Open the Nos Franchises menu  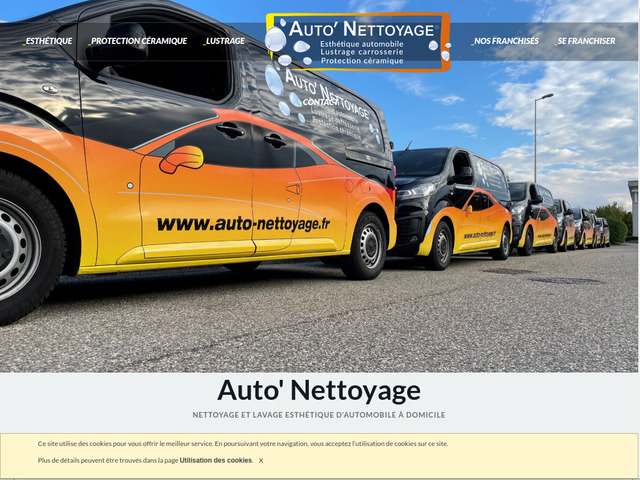[x=506, y=41]
